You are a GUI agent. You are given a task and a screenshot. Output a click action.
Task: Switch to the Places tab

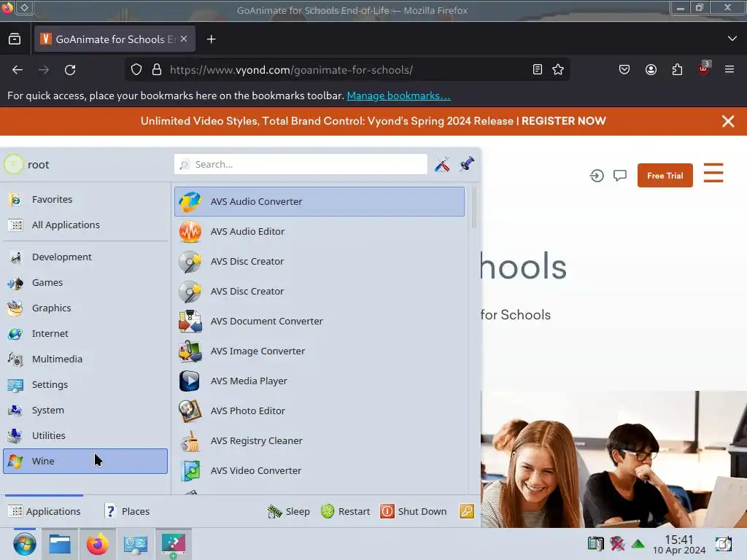(x=127, y=511)
